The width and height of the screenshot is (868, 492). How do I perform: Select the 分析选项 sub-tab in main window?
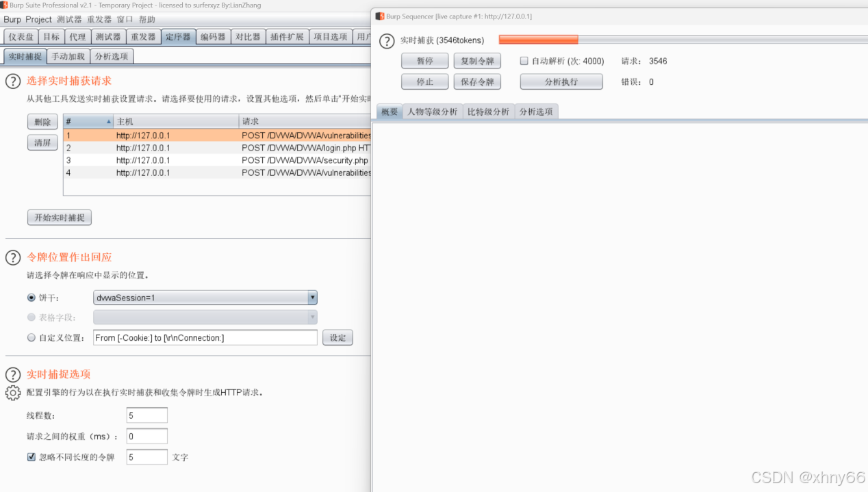coord(112,57)
